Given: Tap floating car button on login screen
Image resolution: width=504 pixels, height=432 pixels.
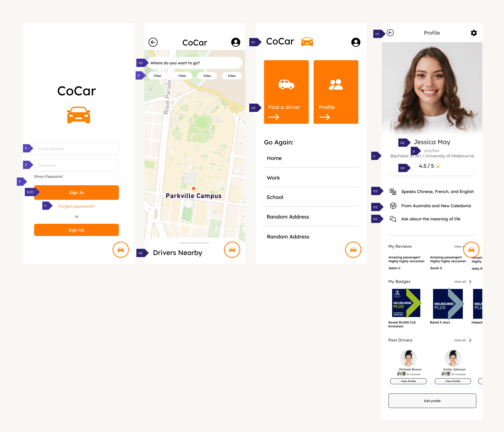Looking at the screenshot, I should click(121, 250).
